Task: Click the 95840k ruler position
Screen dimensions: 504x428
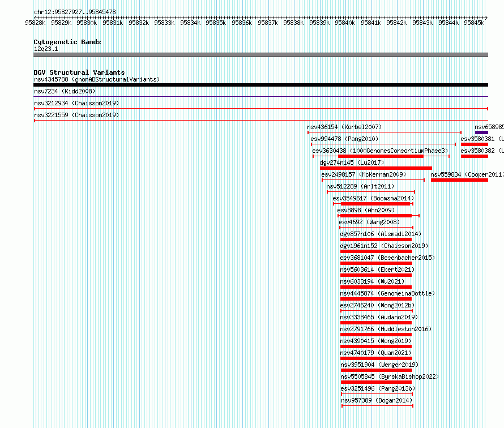Action: pos(345,23)
